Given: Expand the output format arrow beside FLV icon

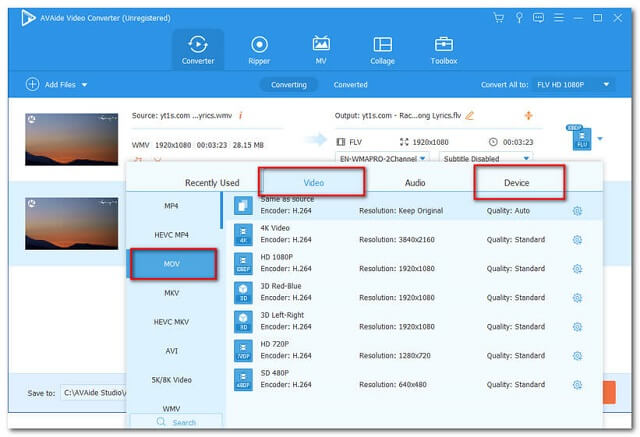Looking at the screenshot, I should pos(600,139).
